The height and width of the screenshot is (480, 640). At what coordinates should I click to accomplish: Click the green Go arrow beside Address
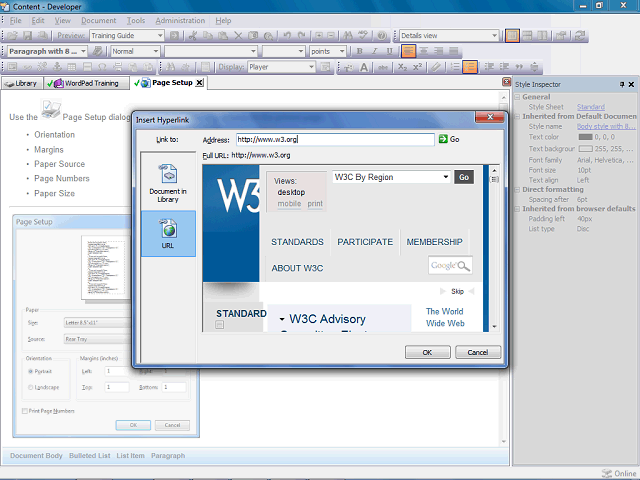point(443,139)
